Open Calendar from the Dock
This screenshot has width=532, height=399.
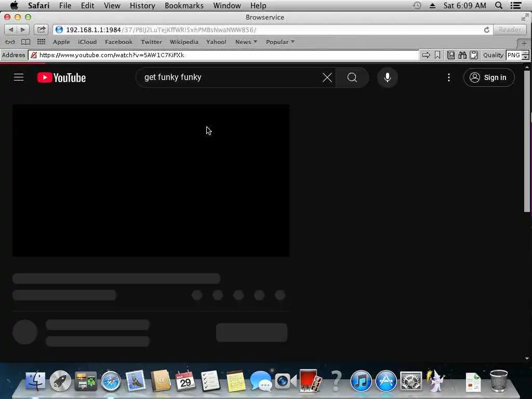(185, 381)
